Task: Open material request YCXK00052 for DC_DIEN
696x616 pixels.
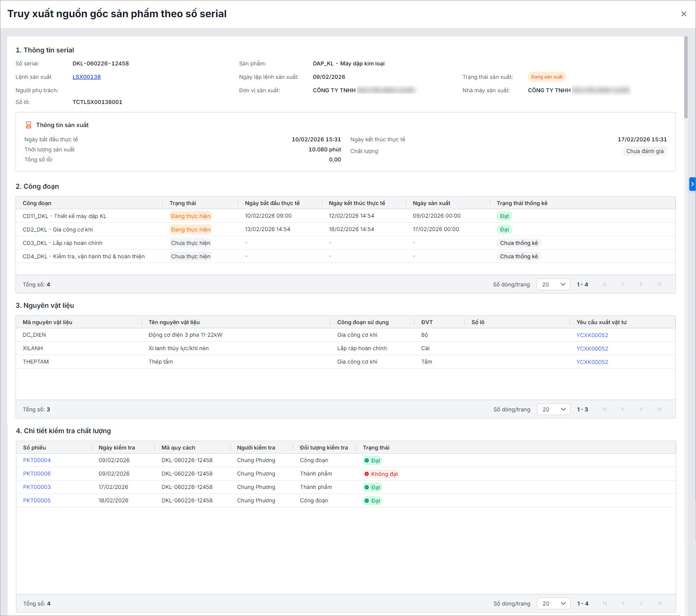Action: click(x=592, y=335)
